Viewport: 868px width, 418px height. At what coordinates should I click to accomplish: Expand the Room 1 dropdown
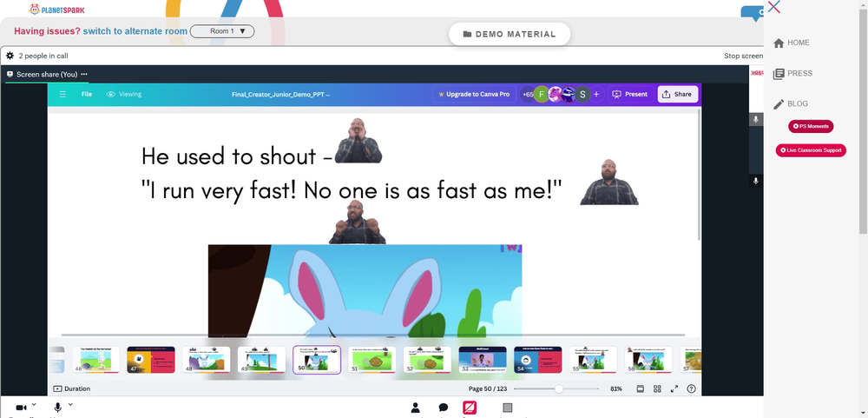pyautogui.click(x=222, y=31)
